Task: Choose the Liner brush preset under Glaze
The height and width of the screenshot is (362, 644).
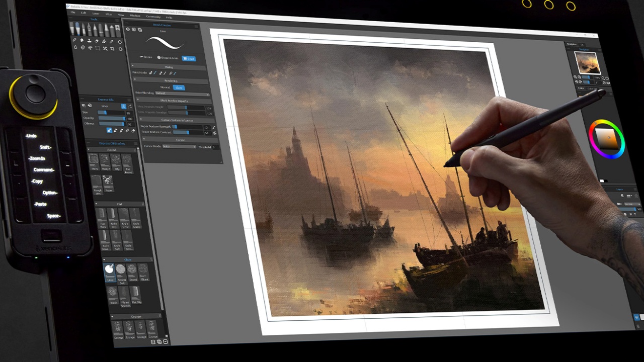Action: 109,272
